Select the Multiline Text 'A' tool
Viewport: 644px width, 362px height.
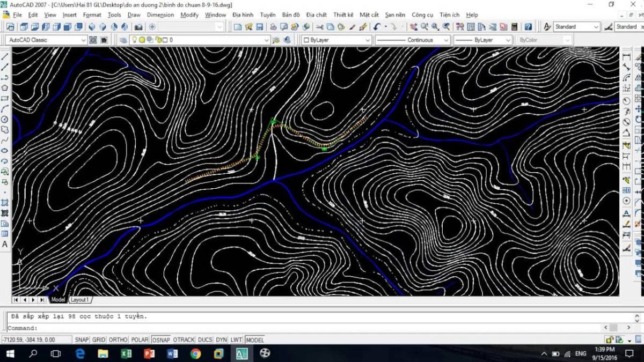click(x=5, y=244)
